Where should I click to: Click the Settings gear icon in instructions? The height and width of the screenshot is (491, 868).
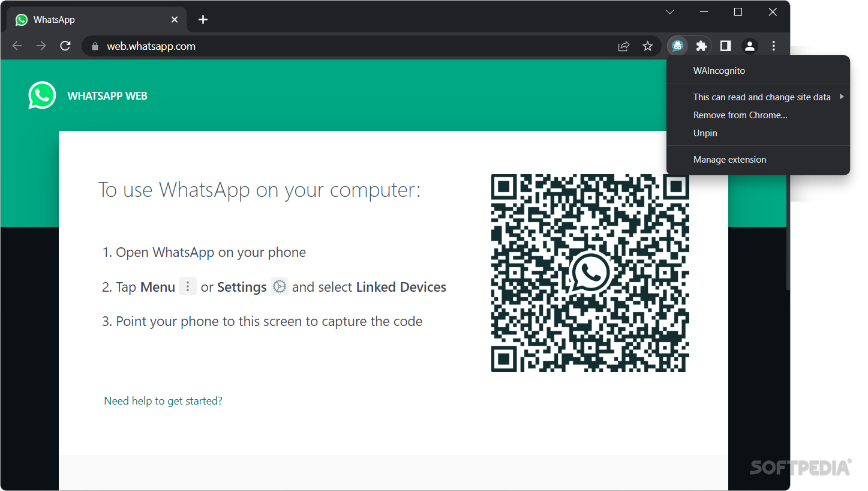coord(280,287)
